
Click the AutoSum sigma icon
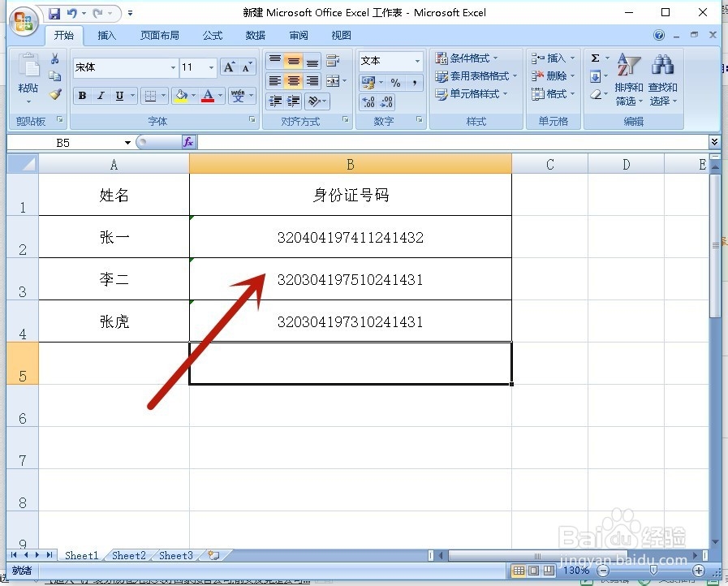(x=593, y=57)
